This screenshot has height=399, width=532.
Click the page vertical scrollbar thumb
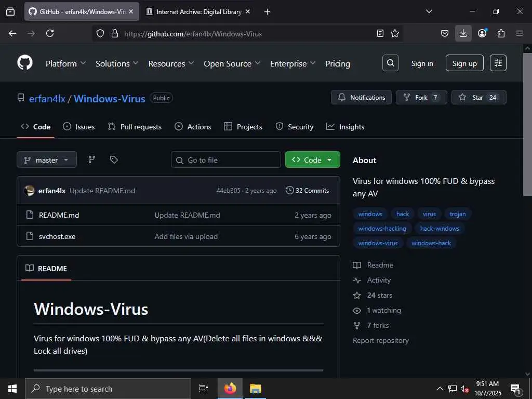[x=527, y=124]
